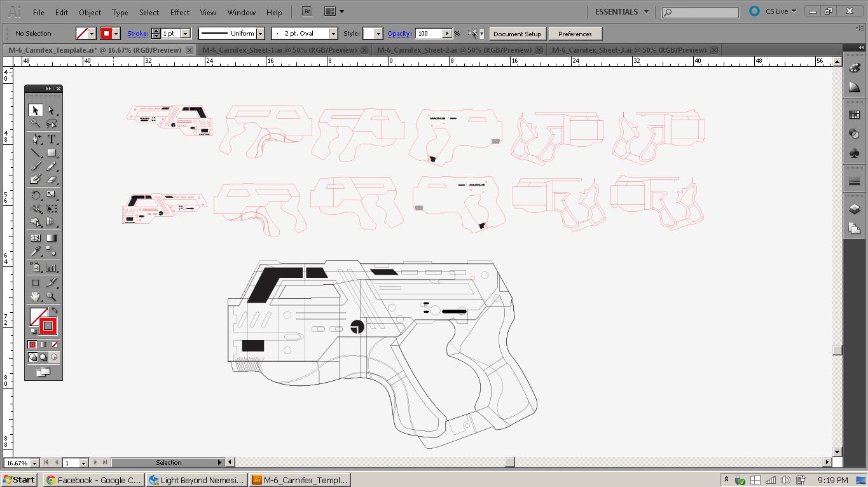
Task: Open ESSENTIALS workspace switcher
Action: 622,11
